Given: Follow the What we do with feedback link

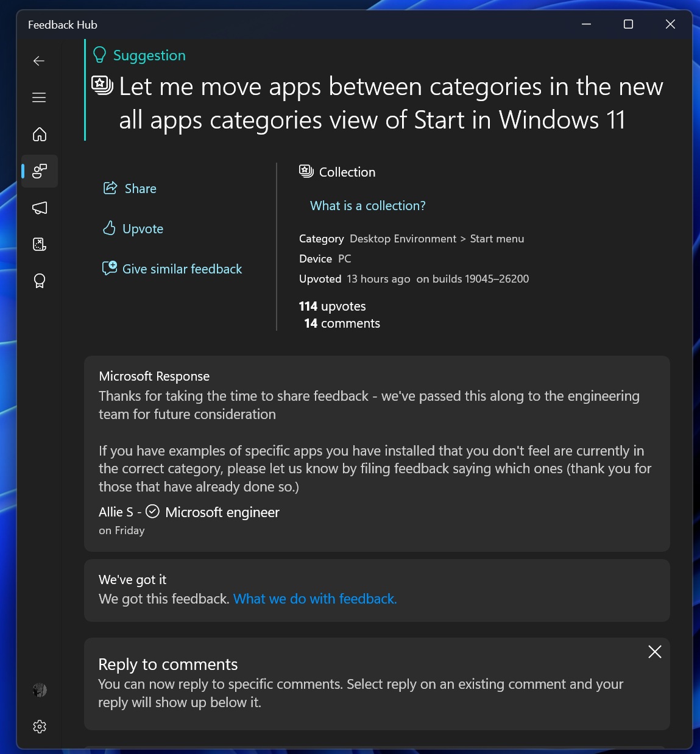Looking at the screenshot, I should (314, 599).
